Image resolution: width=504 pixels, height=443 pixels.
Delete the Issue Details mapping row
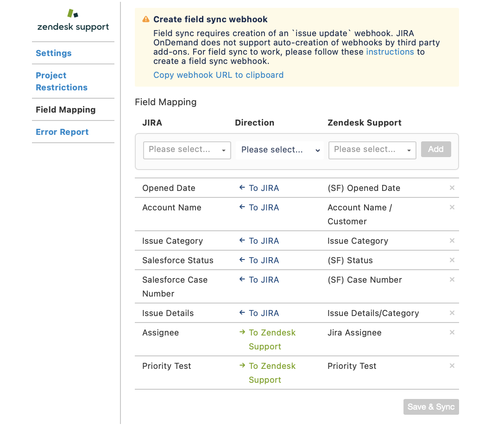coord(452,313)
